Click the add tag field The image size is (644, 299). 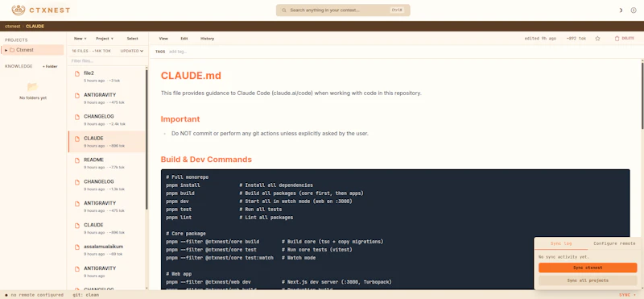178,52
